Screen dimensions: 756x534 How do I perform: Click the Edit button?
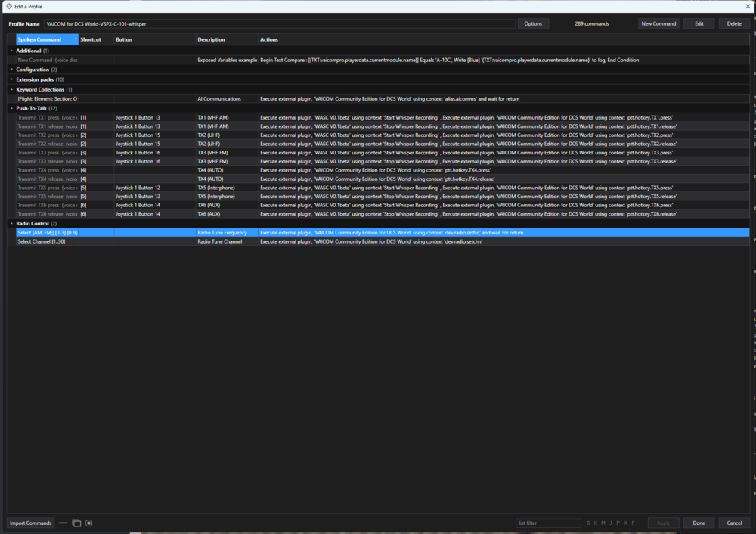699,23
